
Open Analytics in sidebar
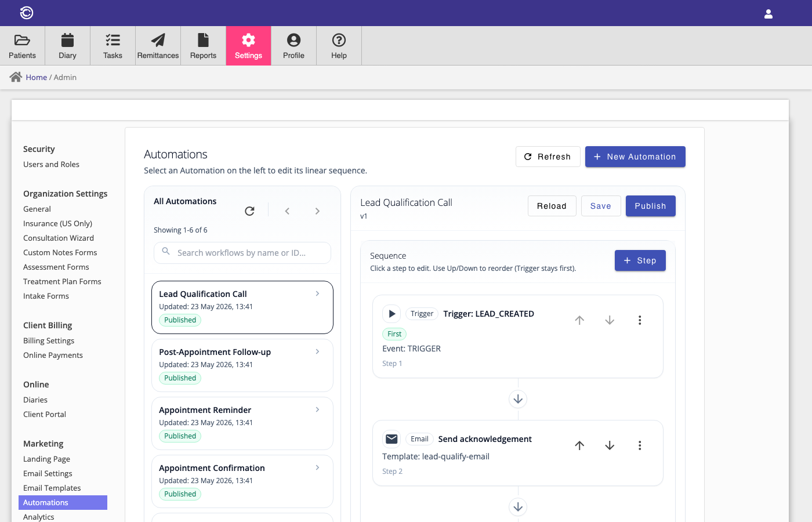pyautogui.click(x=39, y=517)
